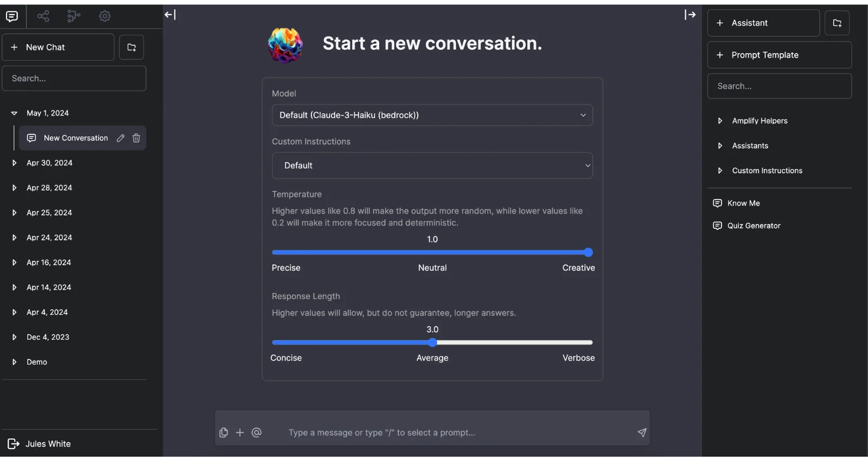Select the New Conversation chat item
The width and height of the screenshot is (868, 461).
pos(82,138)
